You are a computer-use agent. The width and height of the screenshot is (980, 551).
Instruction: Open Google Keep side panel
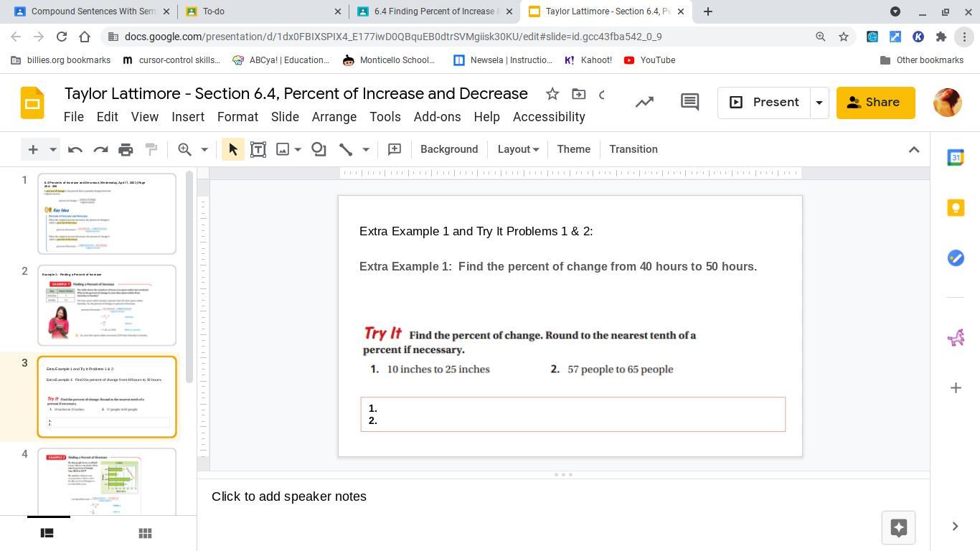point(956,208)
